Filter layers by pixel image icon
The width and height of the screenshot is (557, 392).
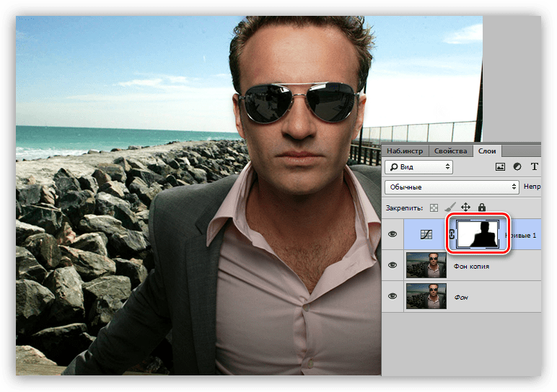point(500,166)
